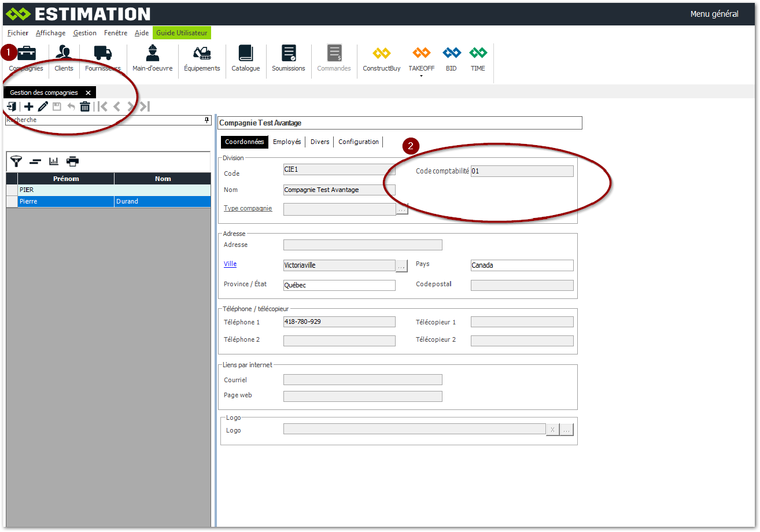Open the Main-d'oeuvre module
Image resolution: width=760 pixels, height=532 pixels.
coord(152,58)
